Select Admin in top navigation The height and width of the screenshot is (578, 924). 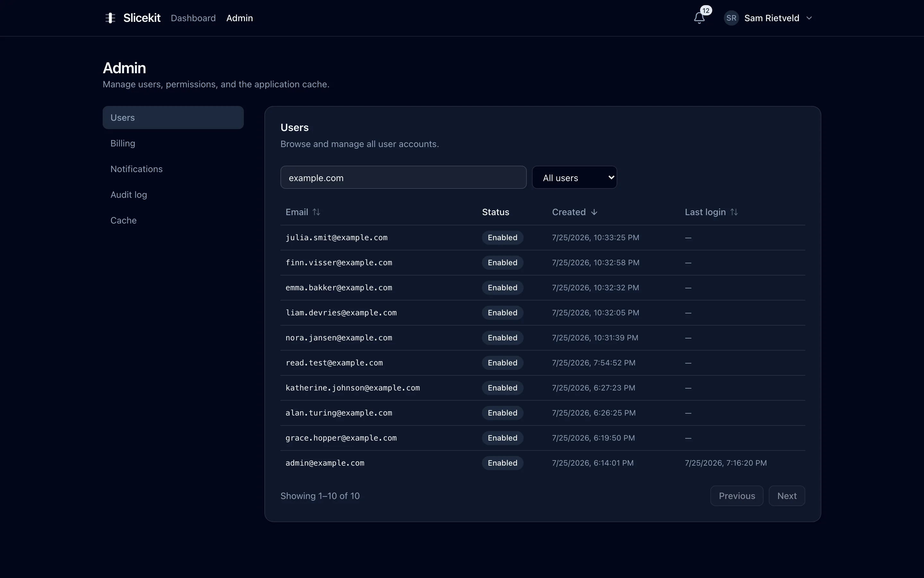coord(239,18)
